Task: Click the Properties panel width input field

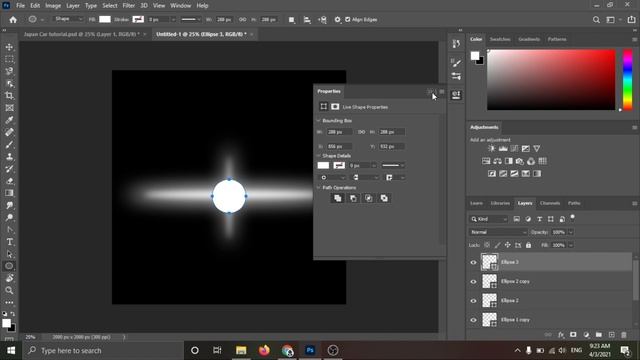Action: pos(339,132)
